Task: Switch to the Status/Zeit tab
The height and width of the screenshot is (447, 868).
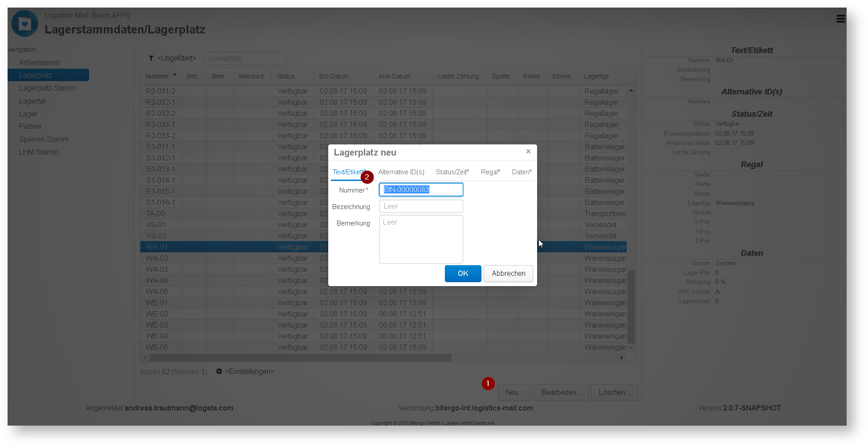Action: (452, 172)
